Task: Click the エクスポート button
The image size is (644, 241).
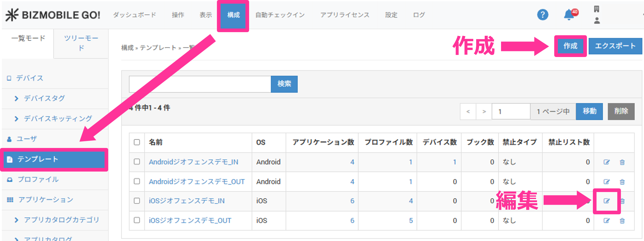Action: pos(615,46)
